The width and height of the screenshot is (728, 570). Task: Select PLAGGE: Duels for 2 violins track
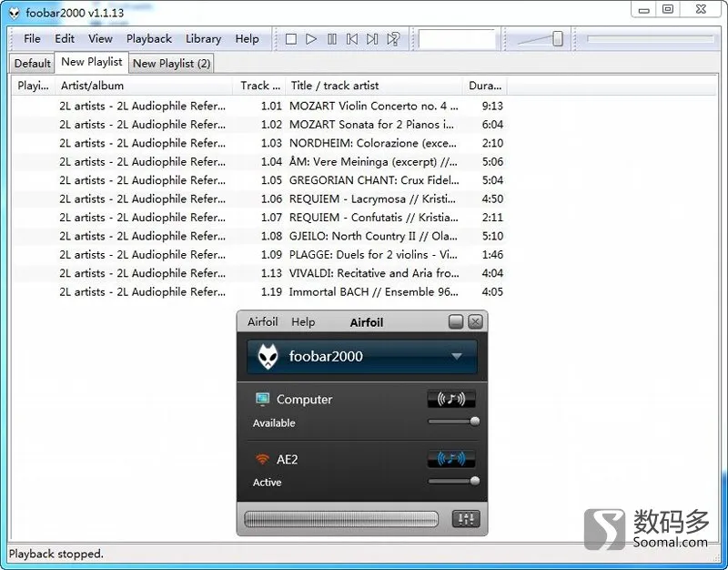click(259, 255)
